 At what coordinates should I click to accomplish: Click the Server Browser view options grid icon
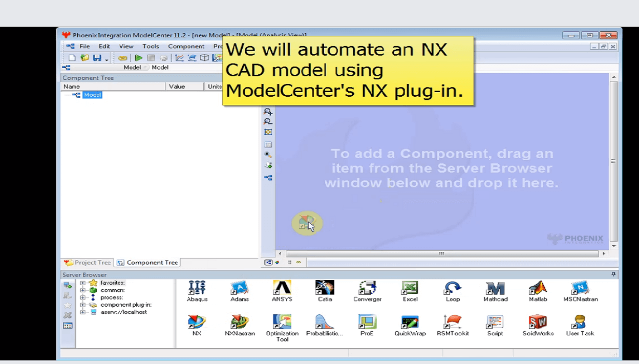68,326
